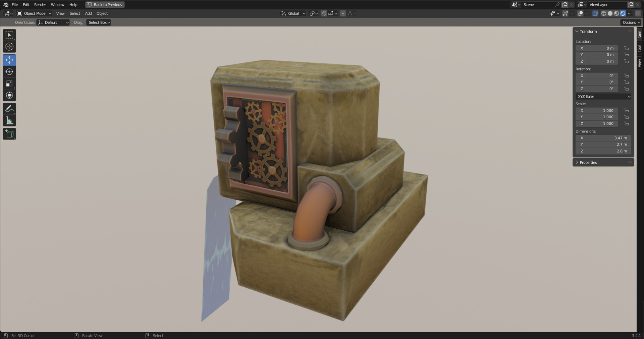Screen dimensions: 644x339
Task: Lock Location X value
Action: coord(626,48)
